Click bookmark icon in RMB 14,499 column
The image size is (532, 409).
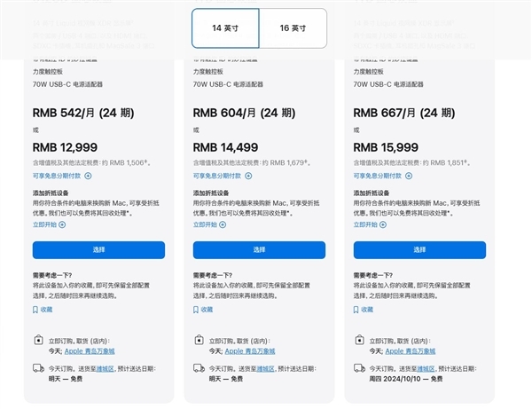197,310
